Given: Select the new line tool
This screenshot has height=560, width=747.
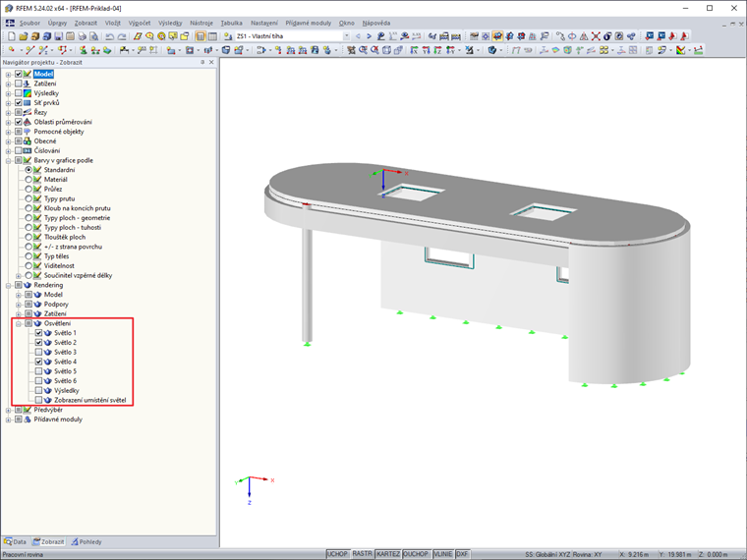Looking at the screenshot, I should click(29, 50).
